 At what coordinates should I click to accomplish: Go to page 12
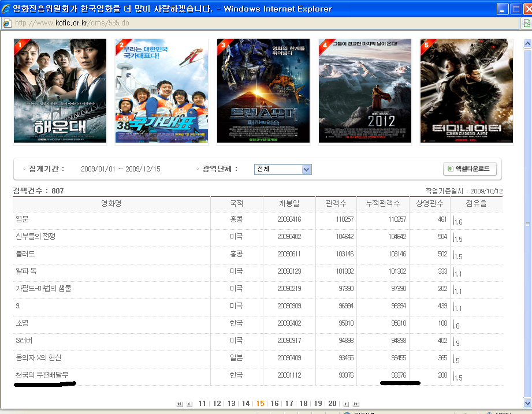click(x=217, y=404)
